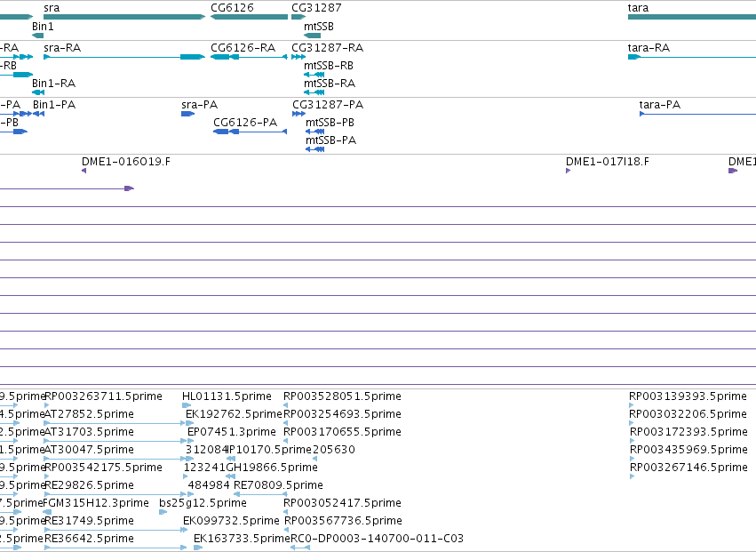Select the RP003052417.5prime label
This screenshot has height=552, width=756.
point(342,503)
